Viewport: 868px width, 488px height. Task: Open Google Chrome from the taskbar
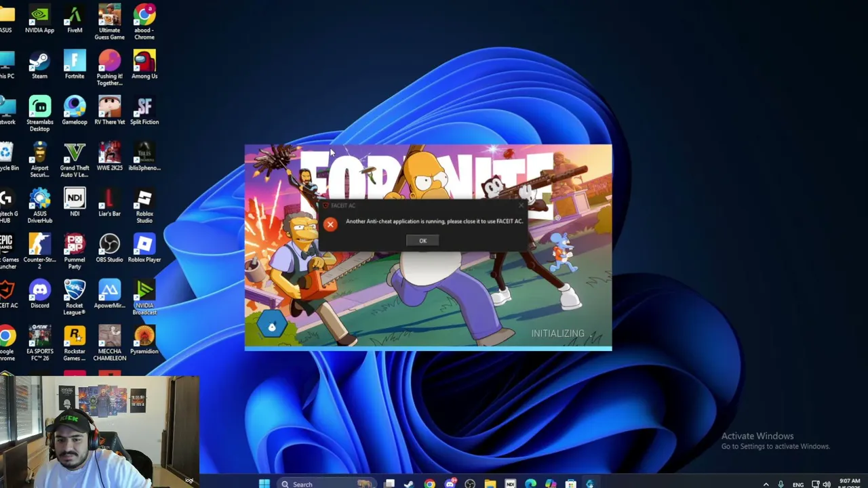(429, 484)
